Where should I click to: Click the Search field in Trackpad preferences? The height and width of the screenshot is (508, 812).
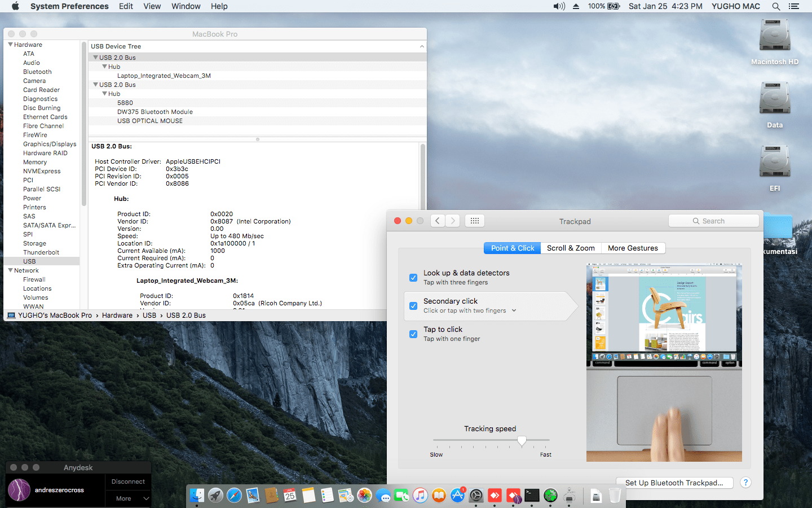coord(714,221)
